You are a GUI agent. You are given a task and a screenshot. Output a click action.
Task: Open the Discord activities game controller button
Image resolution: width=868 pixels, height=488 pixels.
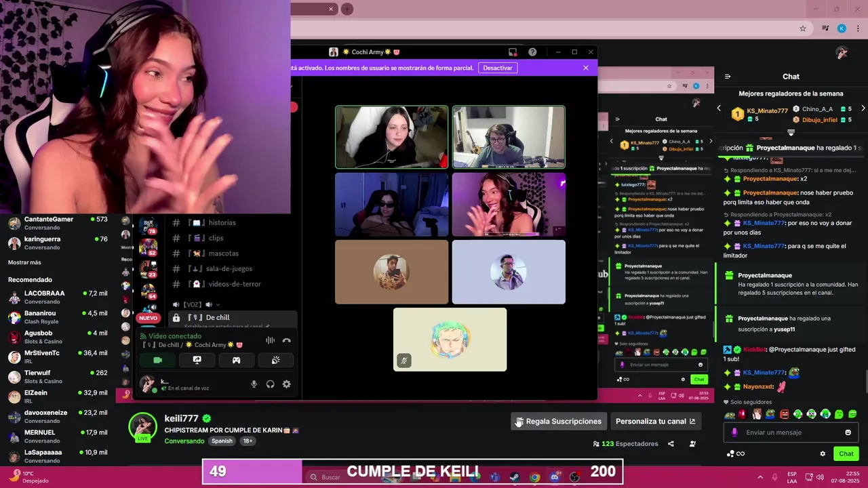pyautogui.click(x=236, y=360)
